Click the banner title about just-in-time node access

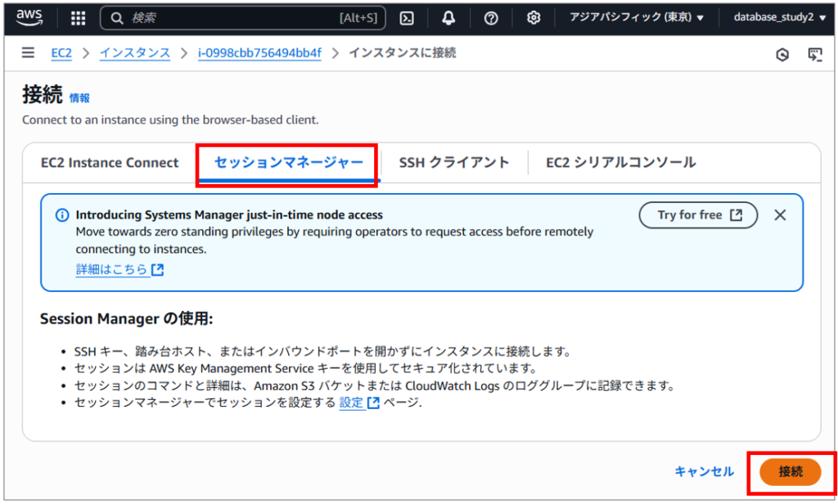tap(229, 215)
